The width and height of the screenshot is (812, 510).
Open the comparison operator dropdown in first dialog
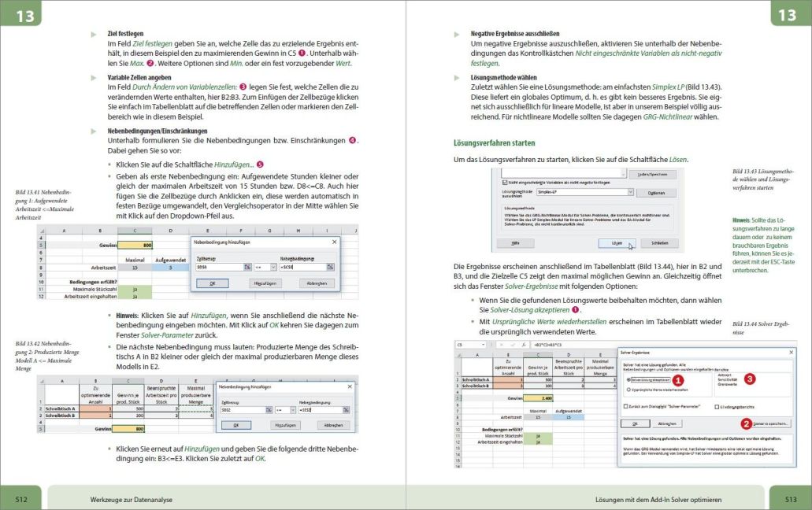coord(272,267)
